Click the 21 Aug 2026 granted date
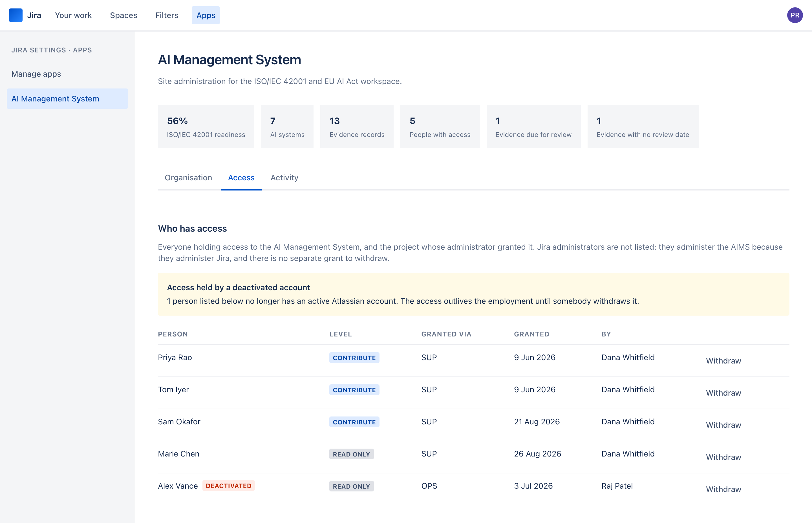Viewport: 812px width, 523px height. tap(537, 422)
